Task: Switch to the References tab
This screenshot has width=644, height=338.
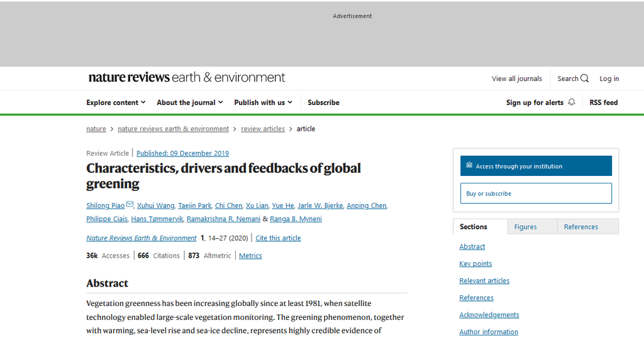Action: click(580, 227)
